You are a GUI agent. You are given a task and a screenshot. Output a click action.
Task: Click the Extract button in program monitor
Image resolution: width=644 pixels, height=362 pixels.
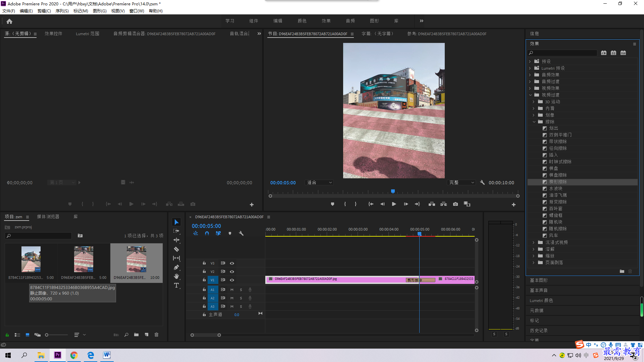coord(443,204)
